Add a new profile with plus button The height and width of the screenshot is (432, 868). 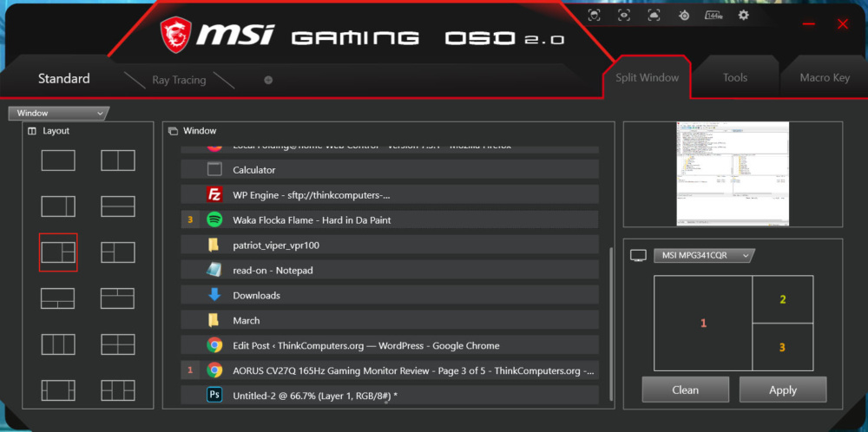(x=268, y=80)
